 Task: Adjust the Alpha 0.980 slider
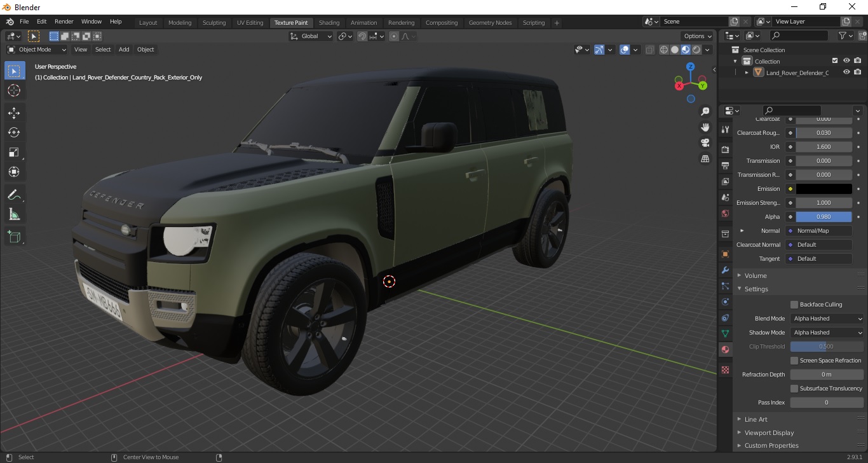824,217
